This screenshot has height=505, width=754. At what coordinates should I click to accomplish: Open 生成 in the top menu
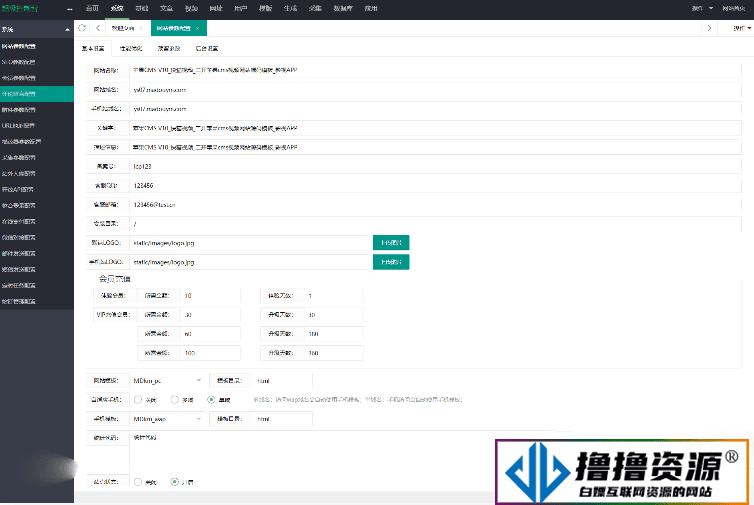(290, 9)
